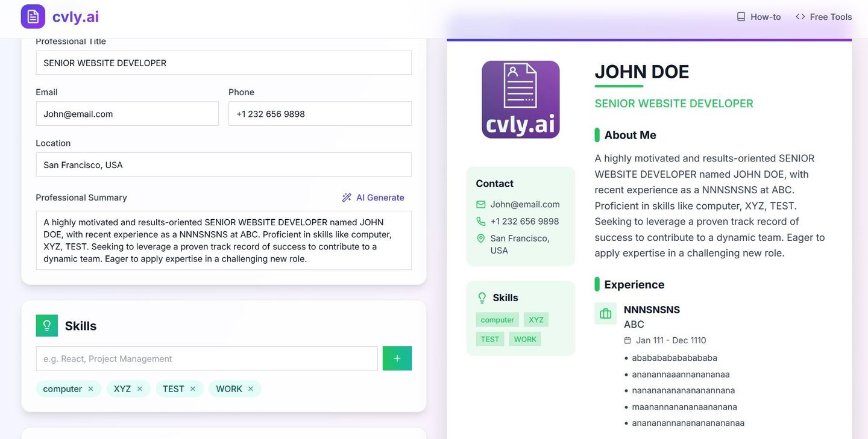Click the WORK tag in preview Skills
This screenshot has width=868, height=439.
[525, 339]
